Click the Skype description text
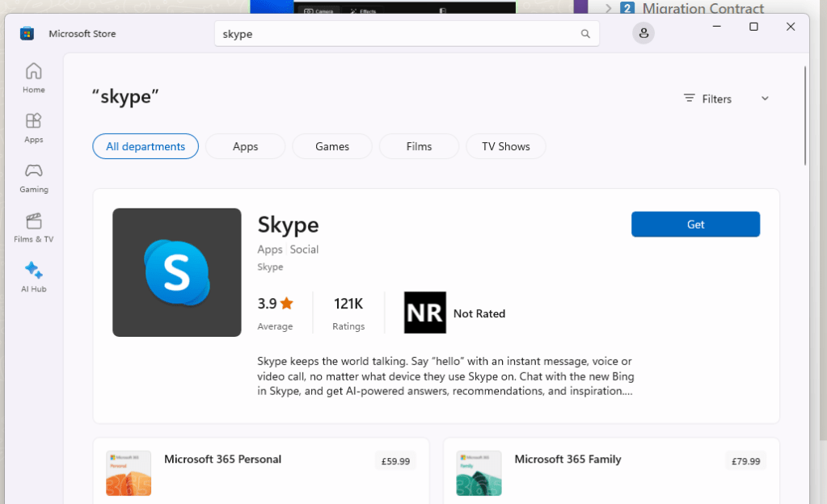 coord(445,376)
